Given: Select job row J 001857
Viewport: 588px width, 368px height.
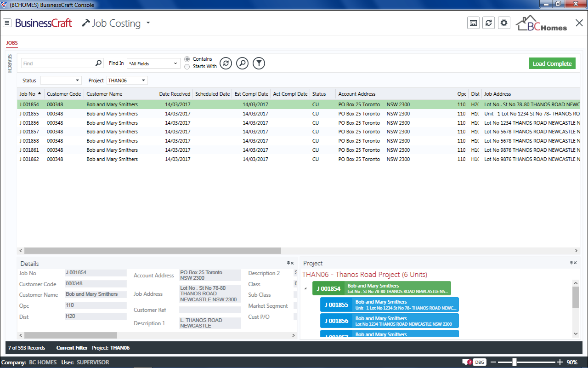Looking at the screenshot, I should coord(299,132).
